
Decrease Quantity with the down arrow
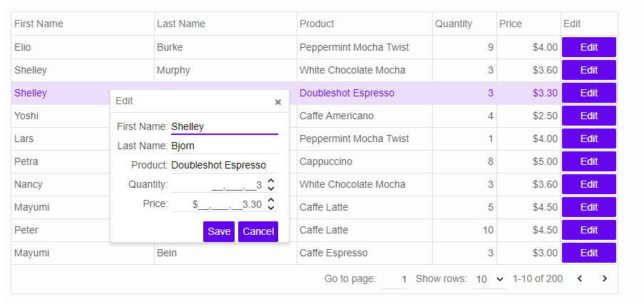pyautogui.click(x=271, y=188)
